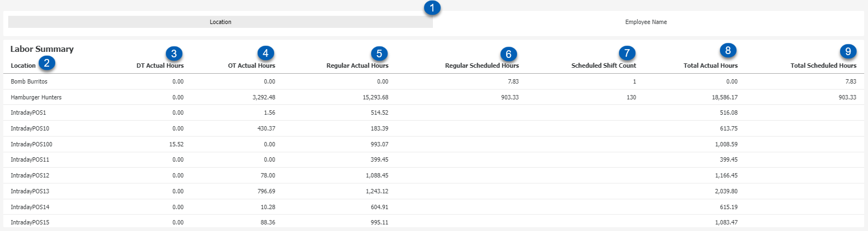The width and height of the screenshot is (868, 231).
Task: Sort by DT Actual Hours column
Action: pos(160,66)
